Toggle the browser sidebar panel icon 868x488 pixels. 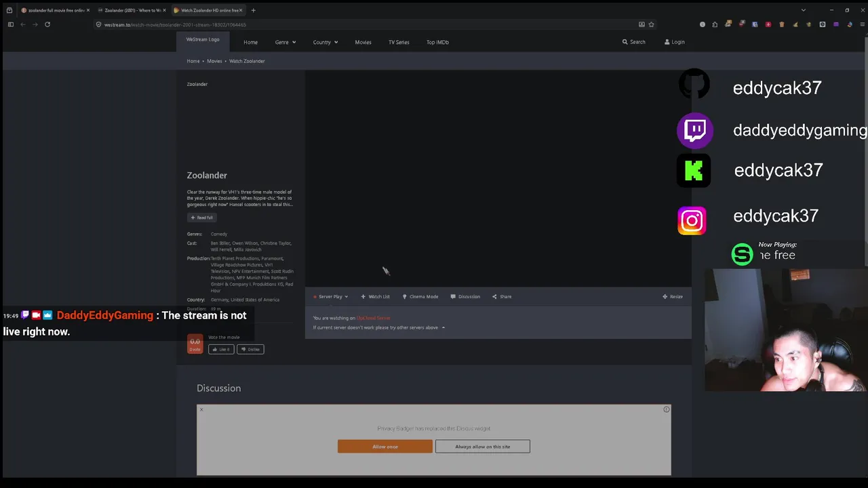click(10, 24)
